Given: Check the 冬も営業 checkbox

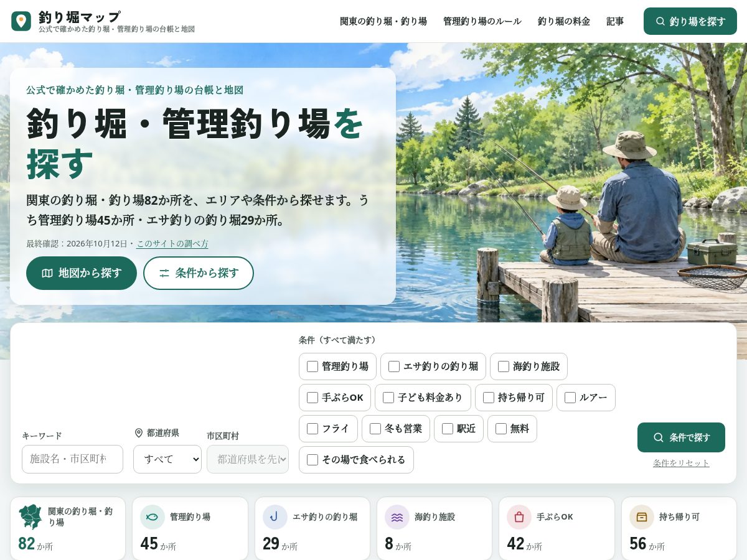Looking at the screenshot, I should pos(375,429).
